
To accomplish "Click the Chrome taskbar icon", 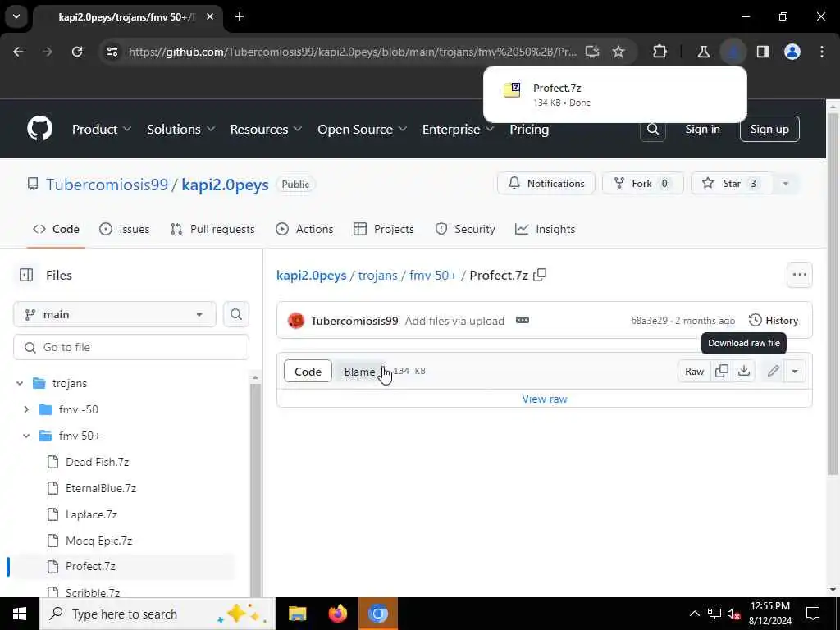I will (x=377, y=614).
